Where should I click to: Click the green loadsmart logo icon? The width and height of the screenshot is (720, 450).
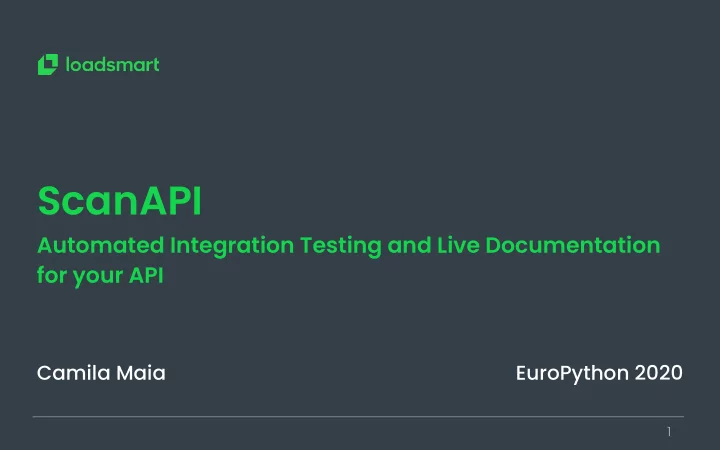tap(48, 64)
